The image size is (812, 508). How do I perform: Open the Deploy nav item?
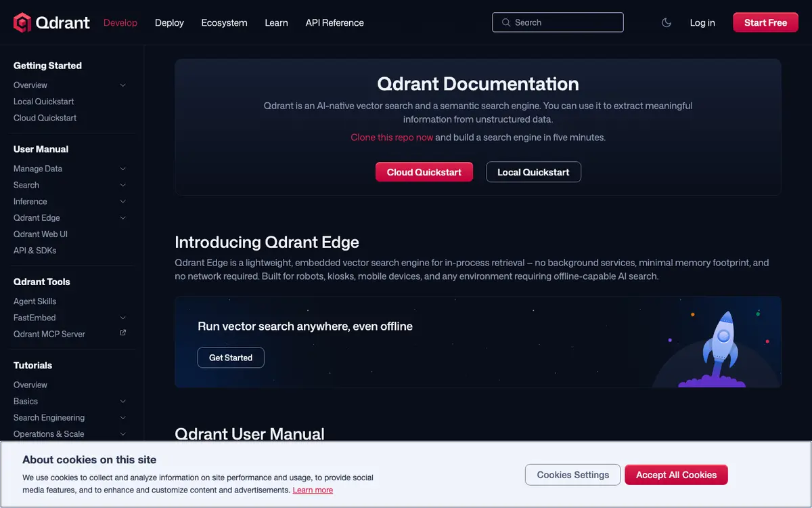169,22
